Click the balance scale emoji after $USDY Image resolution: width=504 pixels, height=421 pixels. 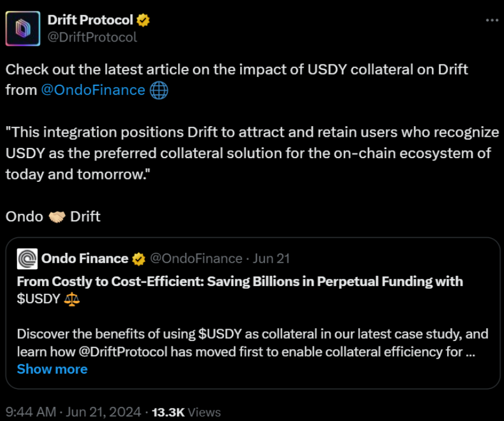point(72,299)
